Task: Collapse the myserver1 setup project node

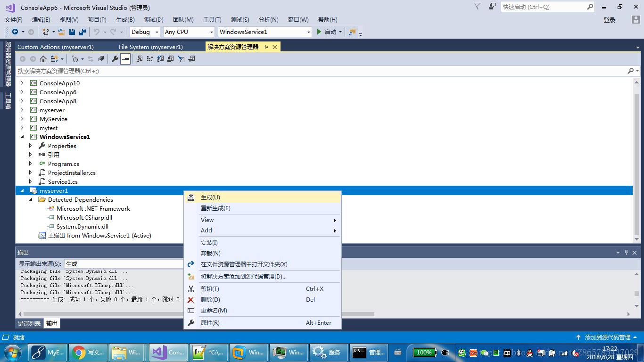Action: click(x=22, y=190)
